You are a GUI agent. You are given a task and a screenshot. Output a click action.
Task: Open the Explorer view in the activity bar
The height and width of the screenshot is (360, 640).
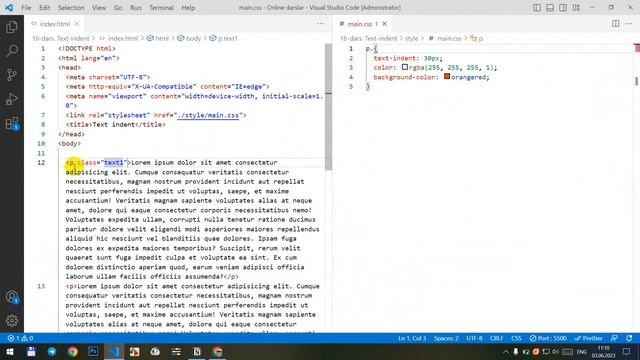point(12,27)
